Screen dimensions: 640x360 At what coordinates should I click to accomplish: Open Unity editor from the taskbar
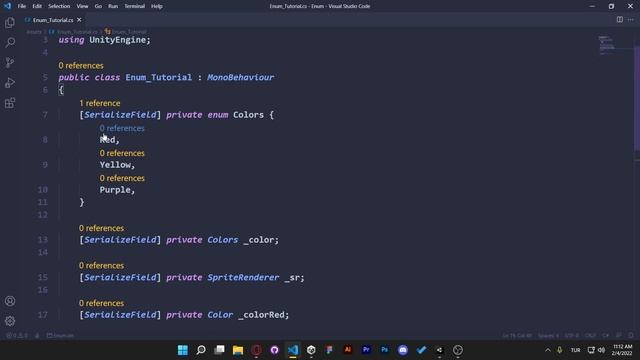coord(440,350)
